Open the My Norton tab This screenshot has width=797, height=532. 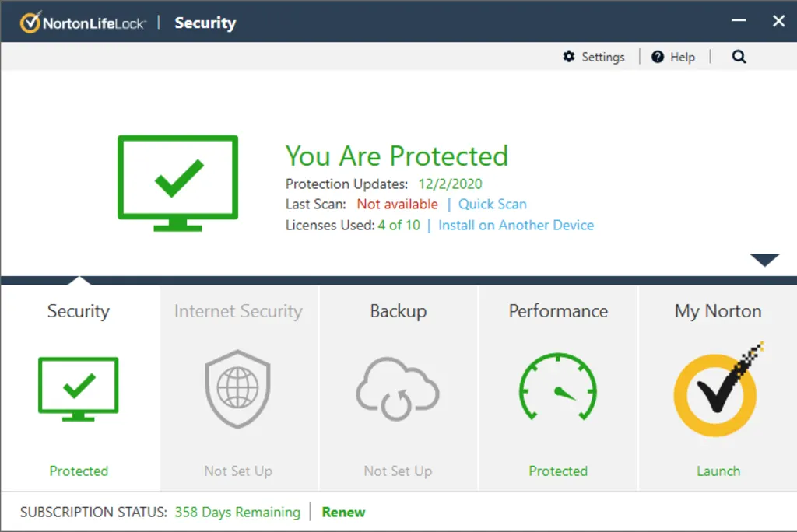pos(717,311)
